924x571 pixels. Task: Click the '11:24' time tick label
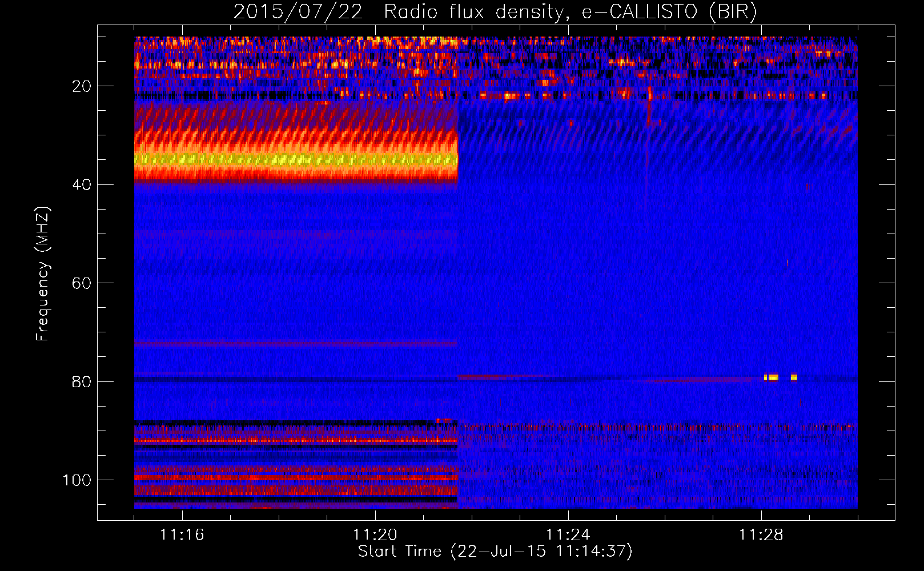pyautogui.click(x=568, y=535)
